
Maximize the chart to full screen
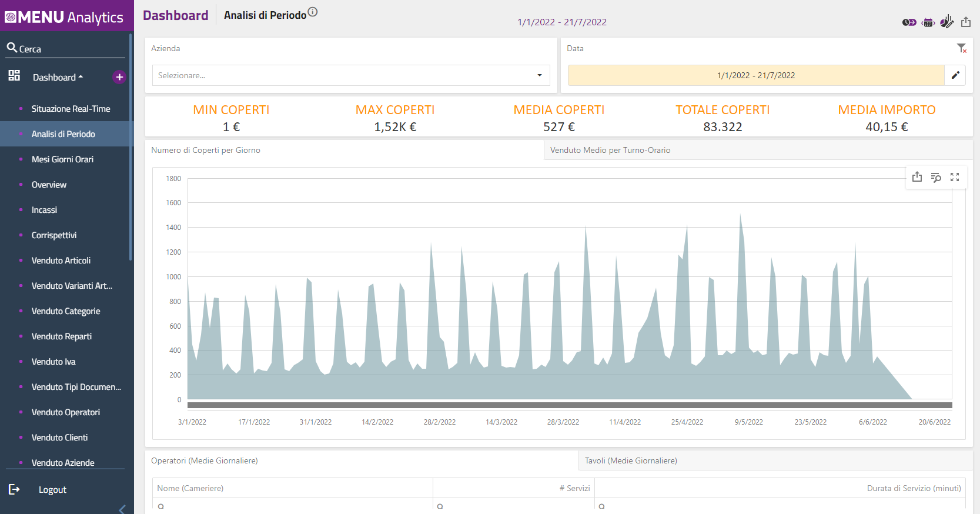pos(955,177)
